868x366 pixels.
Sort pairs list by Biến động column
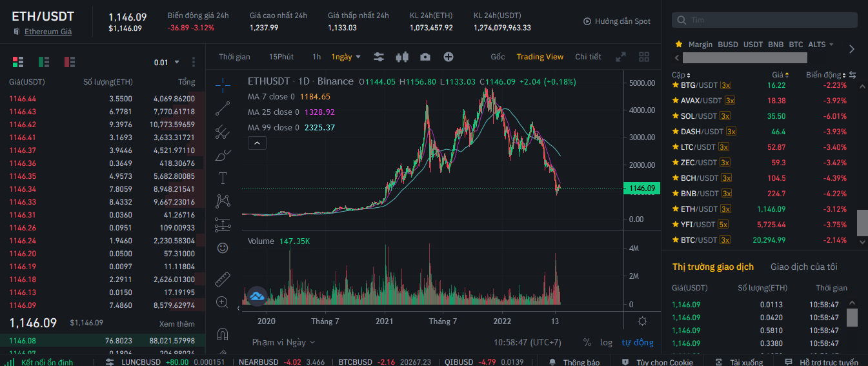click(x=826, y=75)
